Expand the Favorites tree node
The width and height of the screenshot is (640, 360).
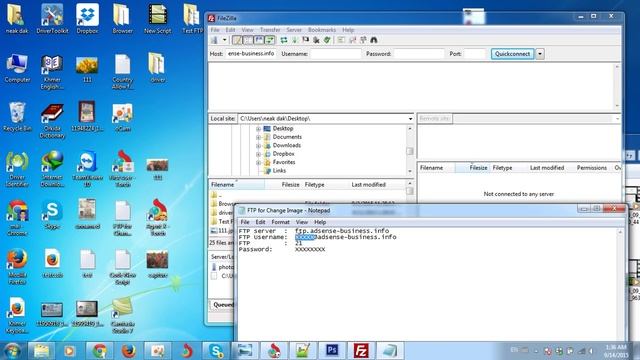[x=258, y=162]
